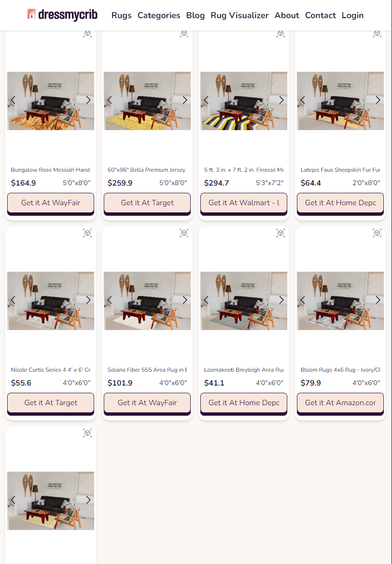The image size is (392, 564).
Task: Click AR cube icon on last bottom card
Action: tap(87, 433)
